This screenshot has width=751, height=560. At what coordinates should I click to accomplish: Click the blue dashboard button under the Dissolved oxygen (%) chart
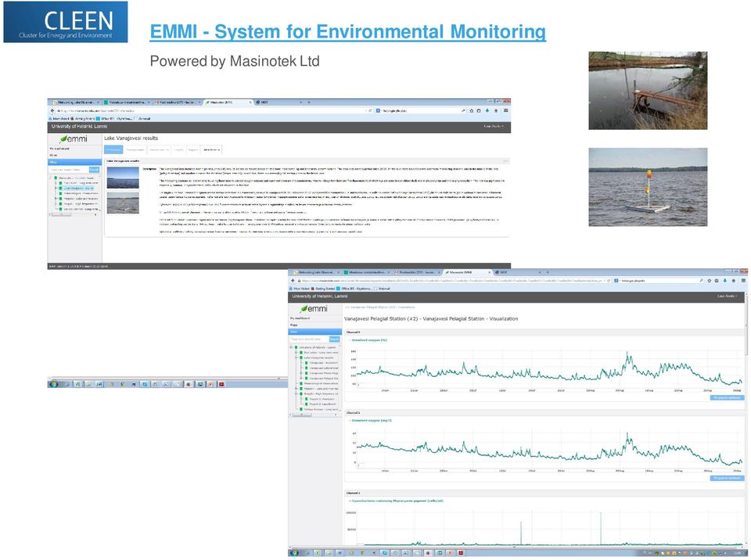(727, 397)
